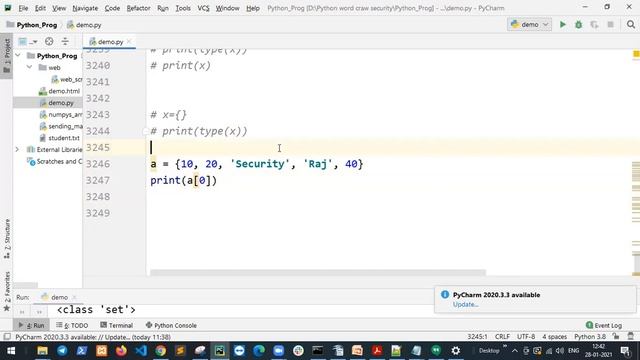The width and height of the screenshot is (640, 360).
Task: Click Locate/Select Opened File target icon
Action: 49,41
